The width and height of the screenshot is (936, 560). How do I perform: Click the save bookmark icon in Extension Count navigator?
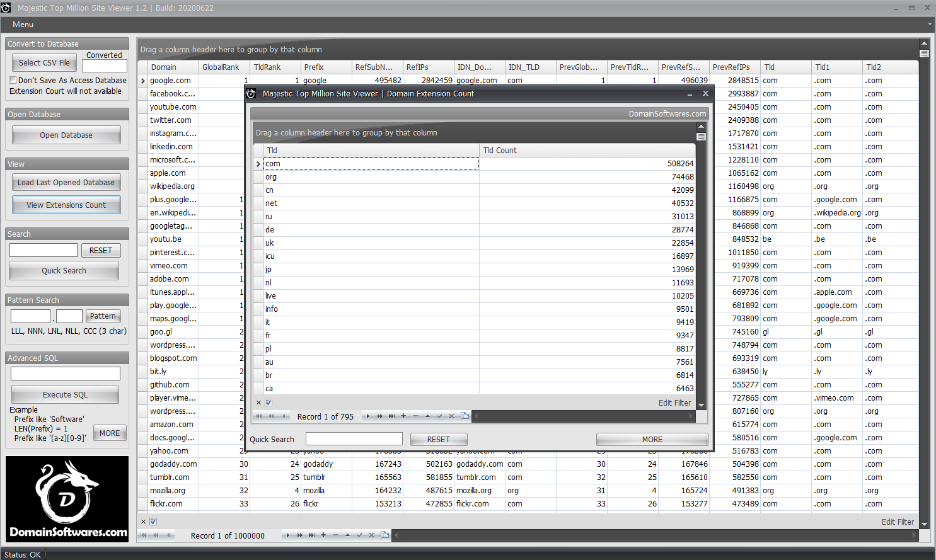tap(465, 416)
